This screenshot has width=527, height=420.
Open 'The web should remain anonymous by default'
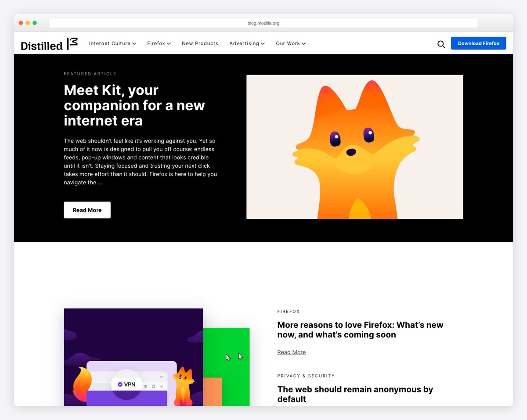pyautogui.click(x=355, y=394)
